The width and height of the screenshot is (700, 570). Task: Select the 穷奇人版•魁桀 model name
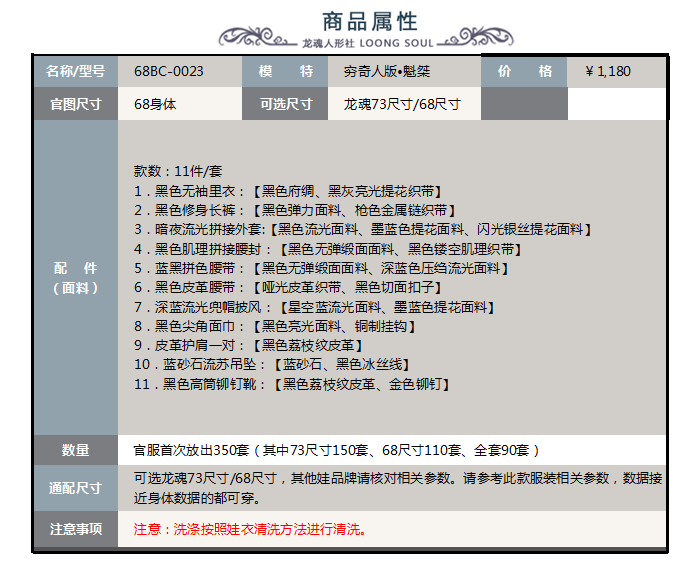click(x=387, y=71)
